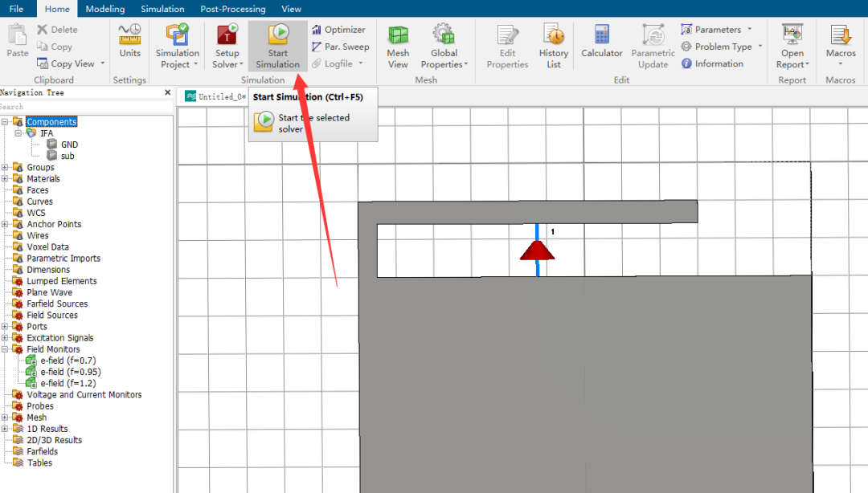Open the Units settings

coord(129,40)
